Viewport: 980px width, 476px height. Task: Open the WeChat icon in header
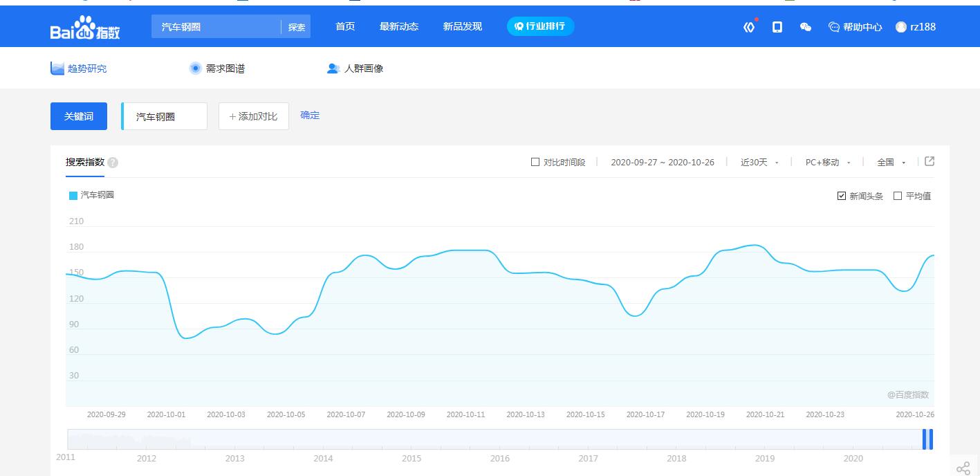click(805, 27)
